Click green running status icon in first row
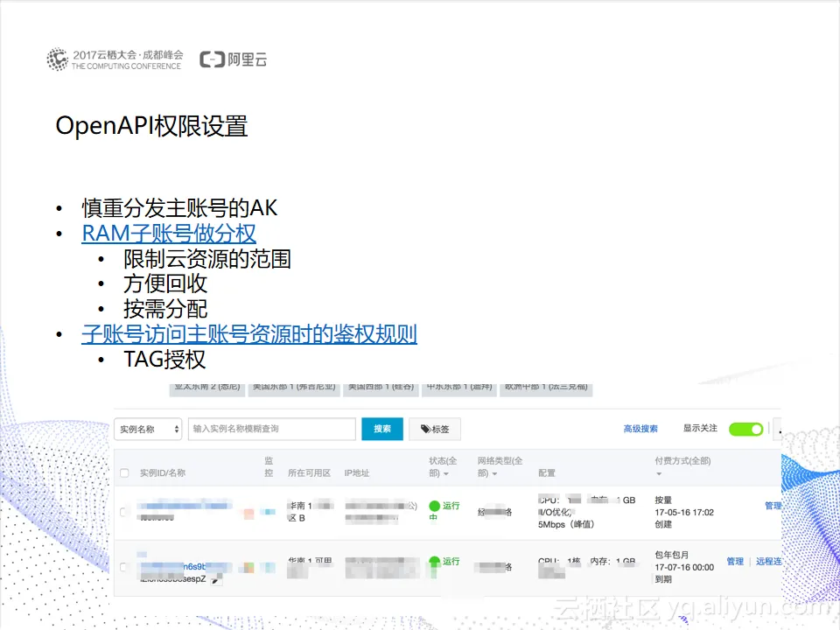This screenshot has height=630, width=840. 434,506
